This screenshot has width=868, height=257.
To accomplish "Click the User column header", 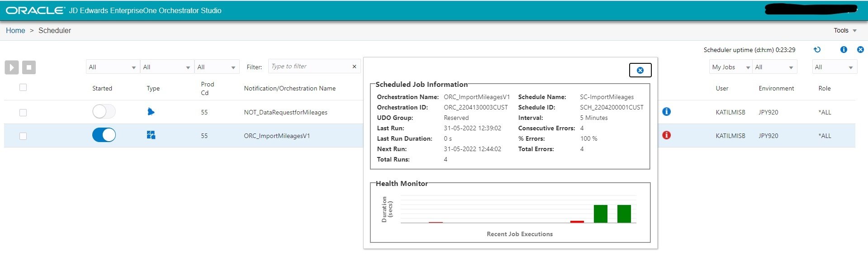I will pos(722,88).
